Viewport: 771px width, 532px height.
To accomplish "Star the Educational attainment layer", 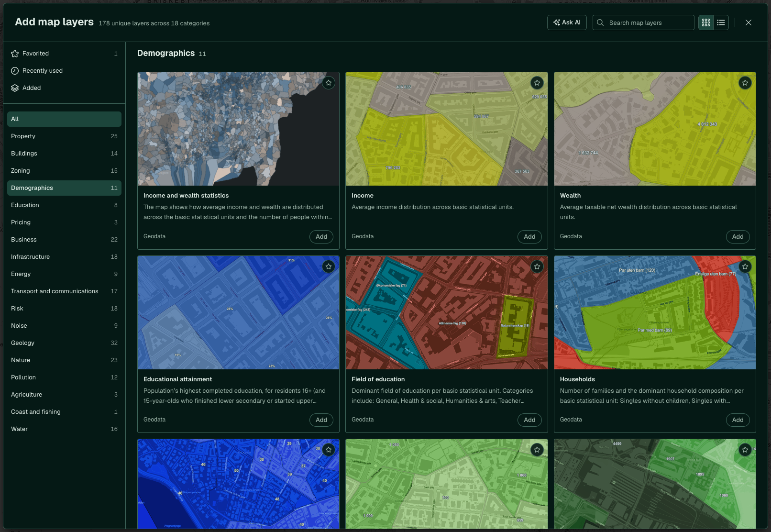I will click(x=329, y=266).
